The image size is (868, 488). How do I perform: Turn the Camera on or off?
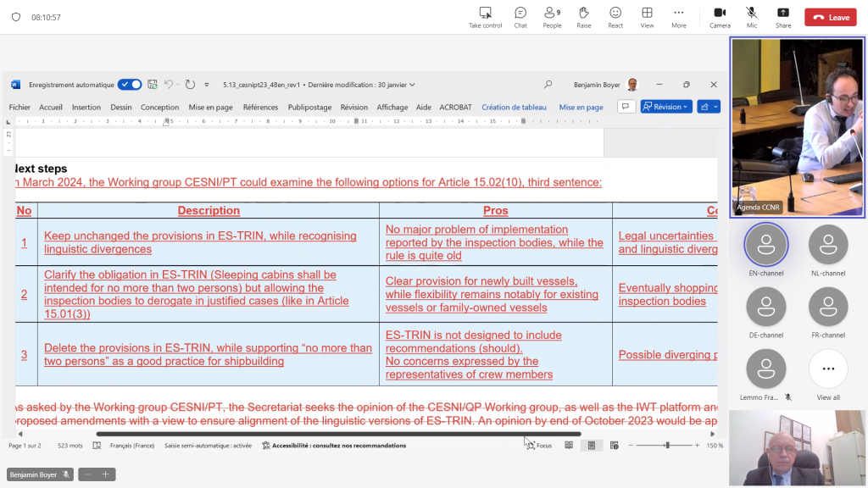(x=720, y=16)
